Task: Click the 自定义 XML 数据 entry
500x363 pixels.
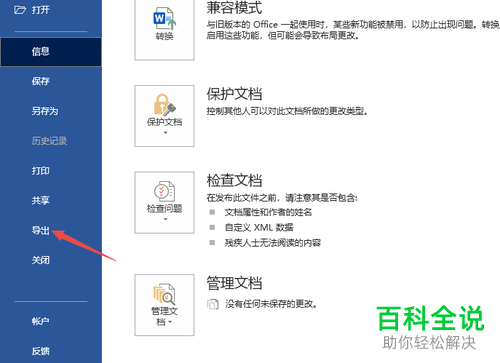Action: (259, 227)
